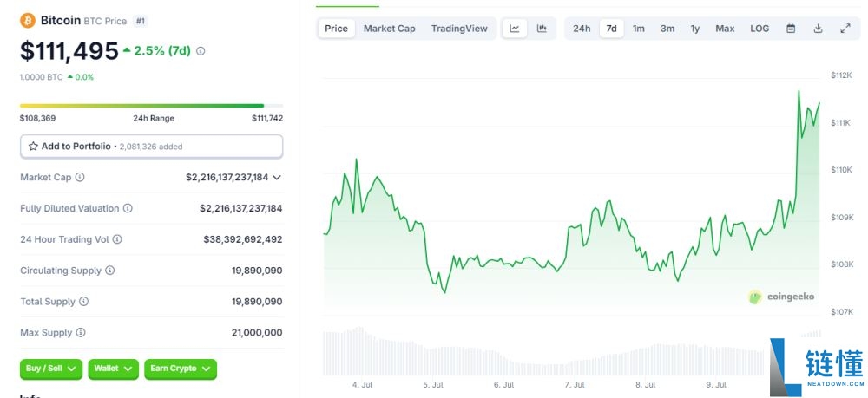868x398 pixels.
Task: Open the calendar date range picker
Action: tap(791, 29)
